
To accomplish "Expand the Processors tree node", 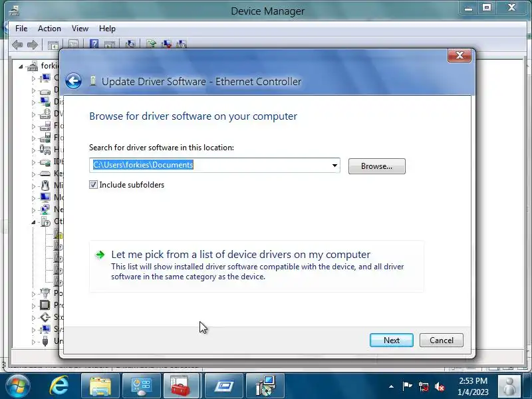I will point(33,306).
